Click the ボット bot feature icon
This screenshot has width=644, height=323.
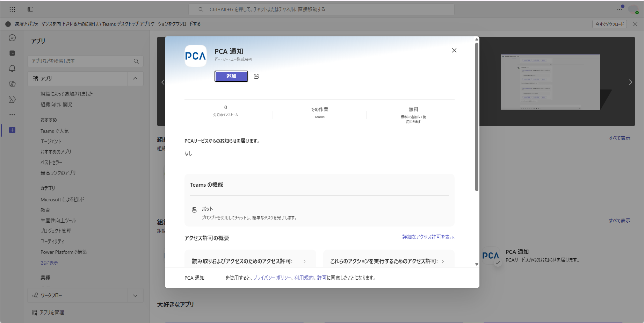coord(194,210)
